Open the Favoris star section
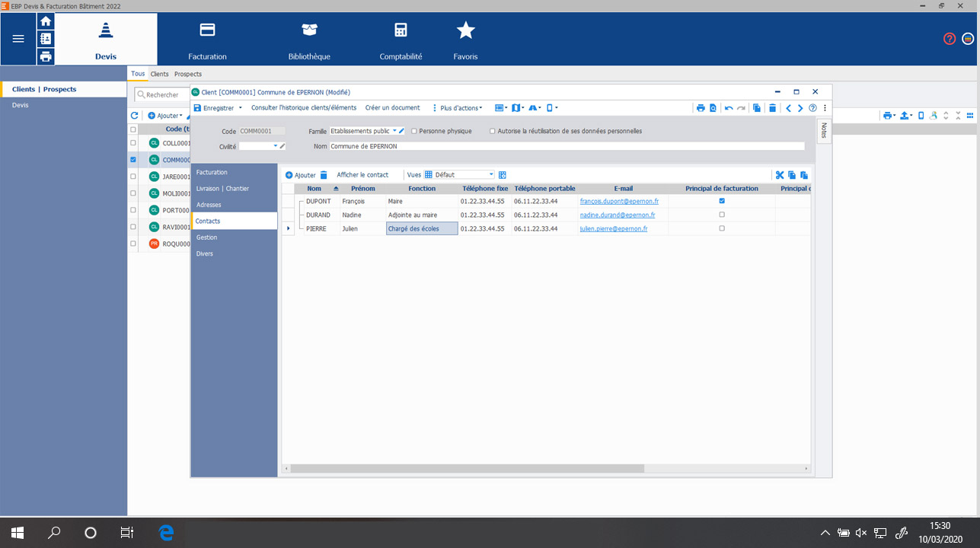This screenshot has height=548, width=980. coord(465,40)
